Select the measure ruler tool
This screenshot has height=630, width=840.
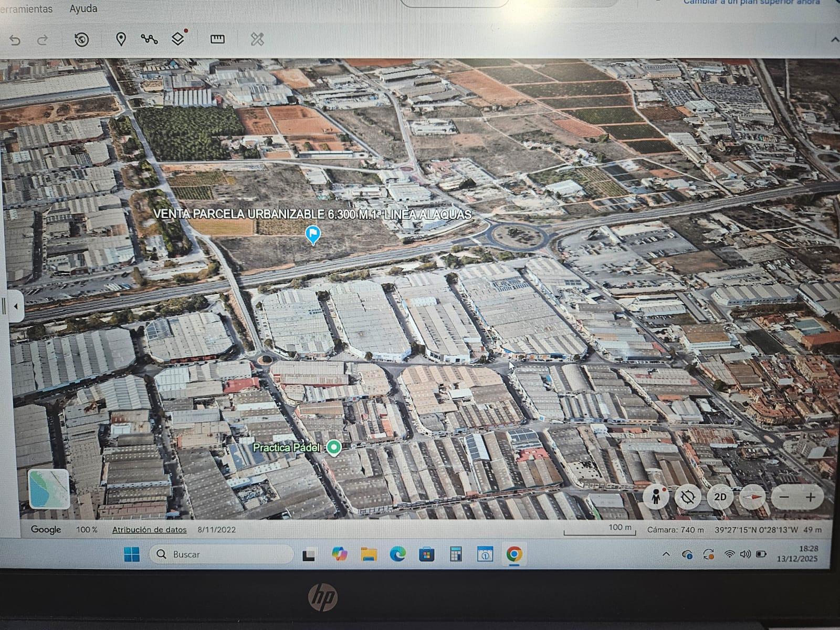pos(217,39)
